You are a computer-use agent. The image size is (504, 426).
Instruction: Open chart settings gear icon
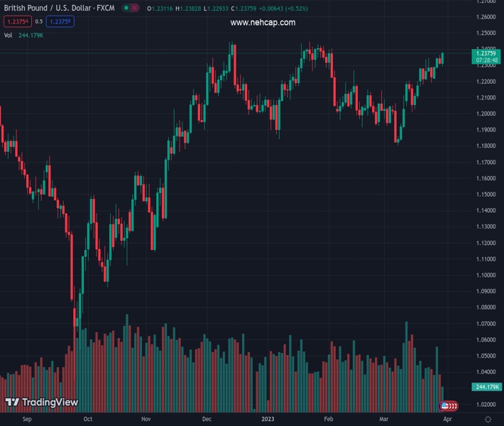(x=488, y=420)
